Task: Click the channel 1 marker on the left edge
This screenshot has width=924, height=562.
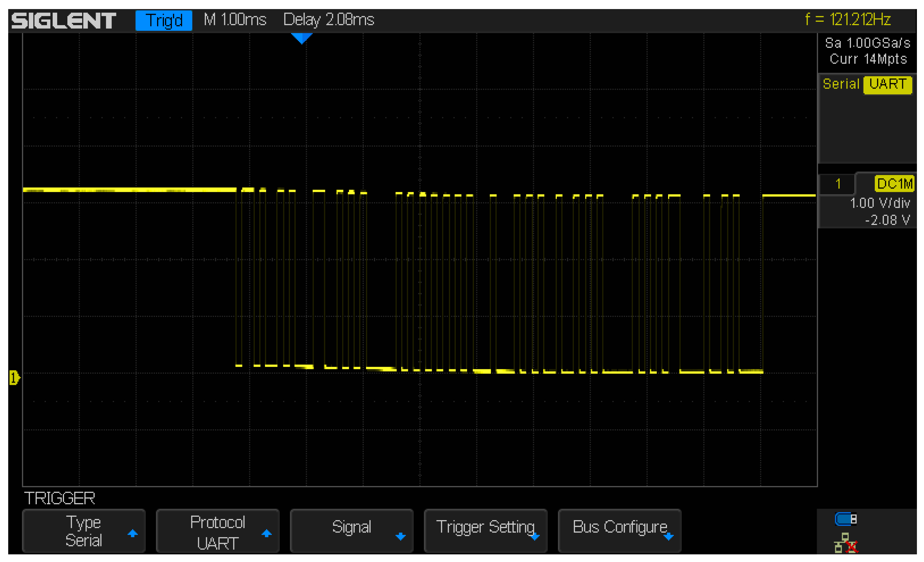Action: pyautogui.click(x=14, y=378)
